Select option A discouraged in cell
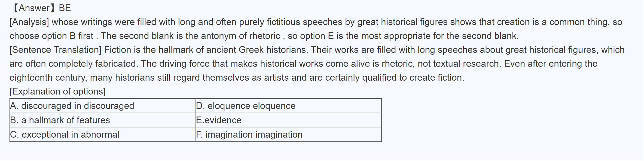 pos(72,106)
